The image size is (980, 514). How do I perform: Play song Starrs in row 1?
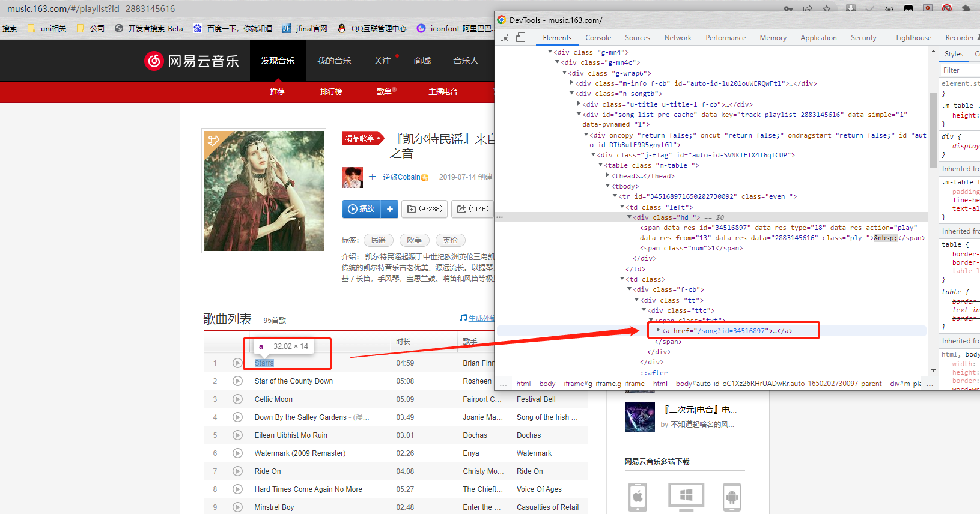237,363
